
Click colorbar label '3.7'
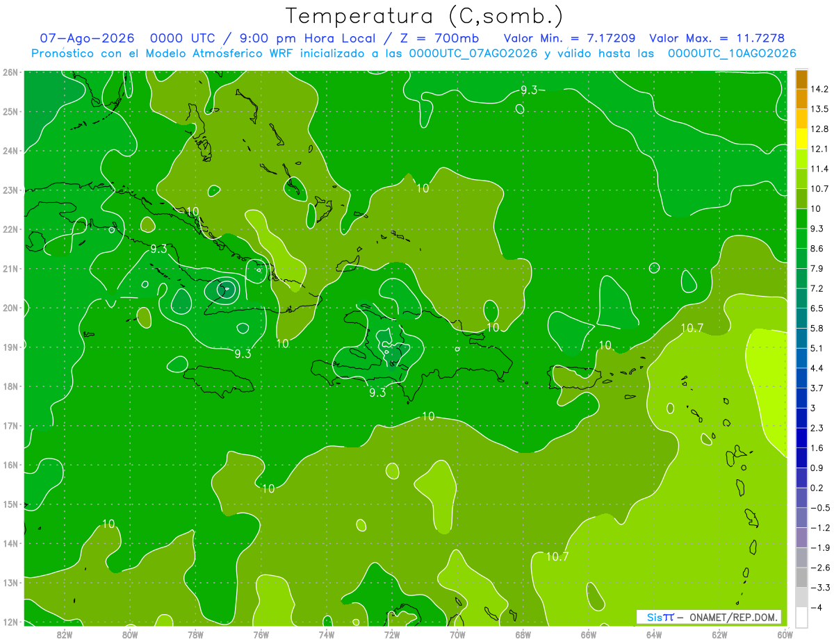(x=817, y=388)
